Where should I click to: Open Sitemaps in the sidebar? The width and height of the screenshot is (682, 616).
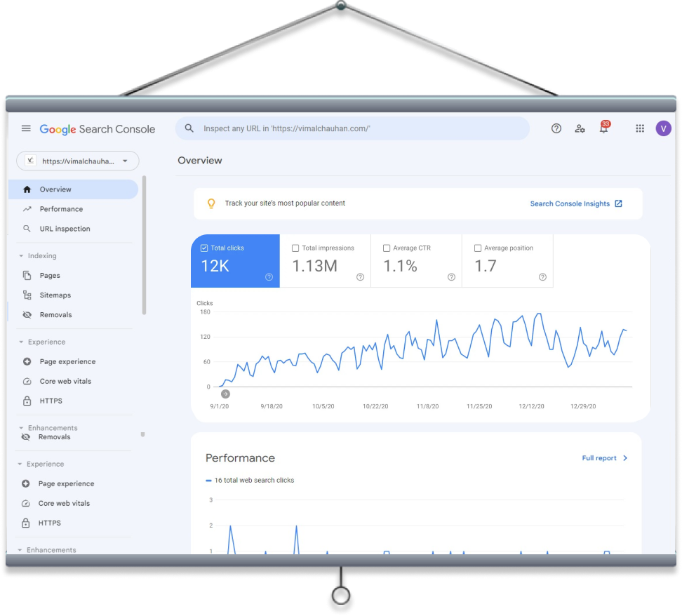tap(55, 295)
